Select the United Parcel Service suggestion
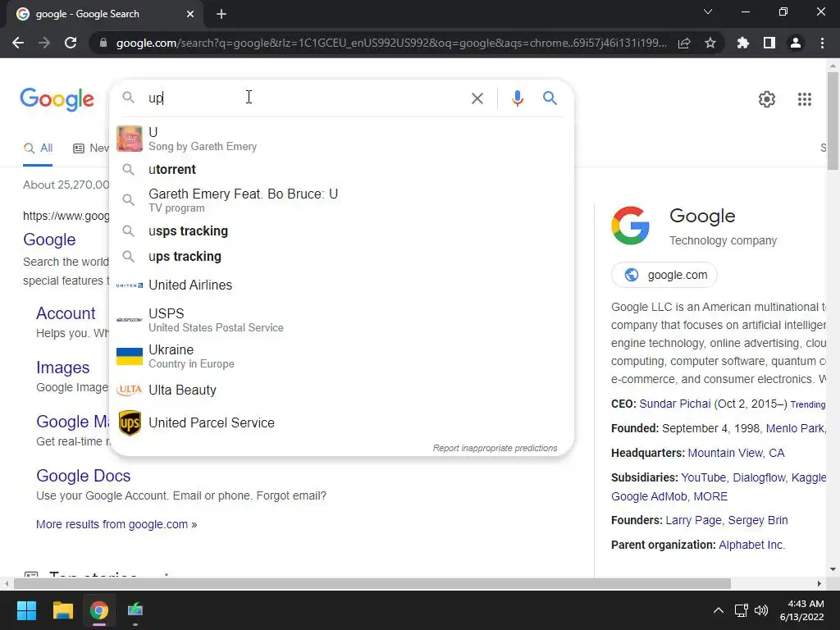This screenshot has height=630, width=840. pyautogui.click(x=341, y=422)
